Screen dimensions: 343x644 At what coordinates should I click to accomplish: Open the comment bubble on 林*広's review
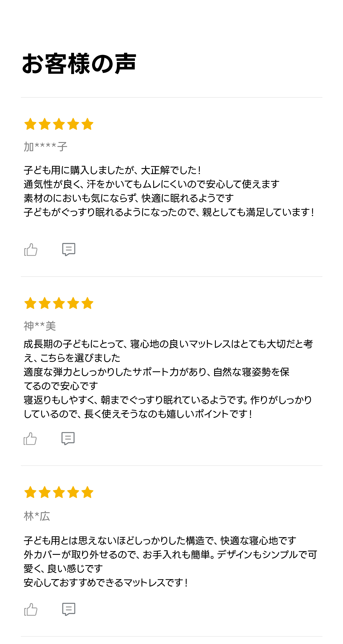(69, 609)
